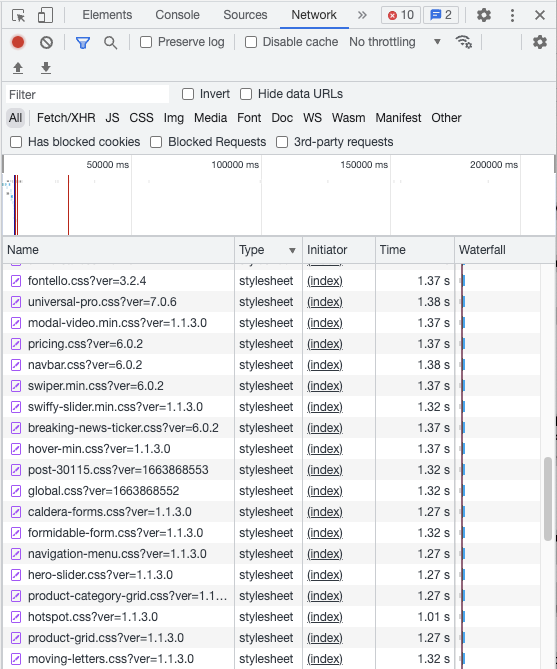Enable the Preserve log checkbox
Image resolution: width=557 pixels, height=669 pixels.
(146, 42)
